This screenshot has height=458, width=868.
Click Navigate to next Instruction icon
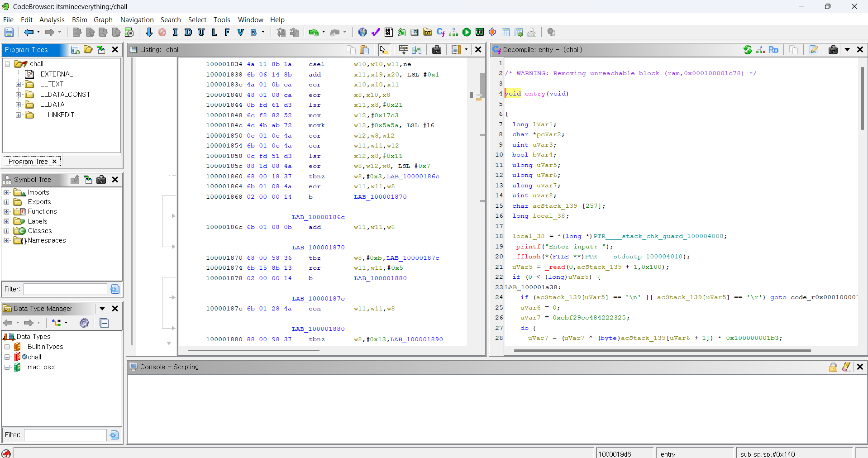point(175,32)
